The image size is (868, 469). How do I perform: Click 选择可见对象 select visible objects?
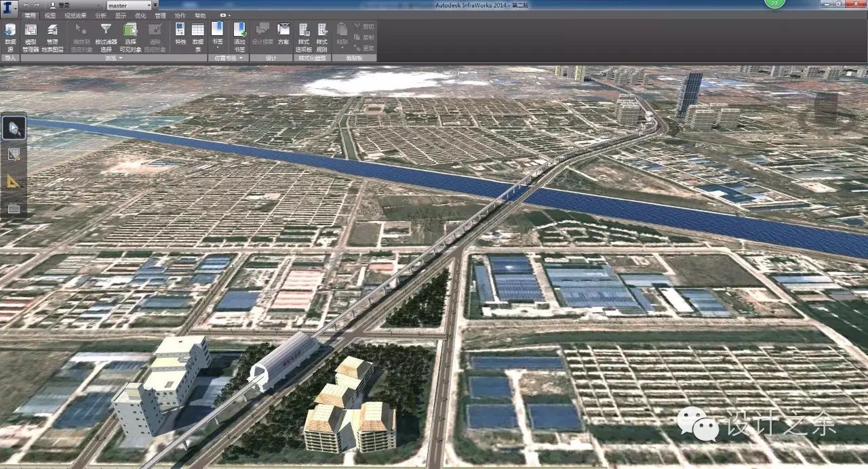click(129, 35)
